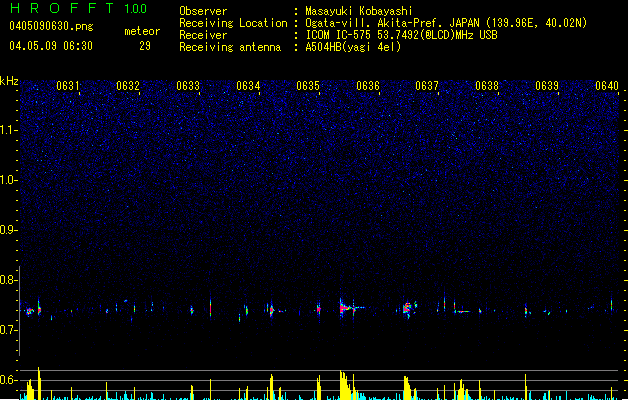Click the 0638 time marker
The width and height of the screenshot is (629, 400).
point(487,86)
